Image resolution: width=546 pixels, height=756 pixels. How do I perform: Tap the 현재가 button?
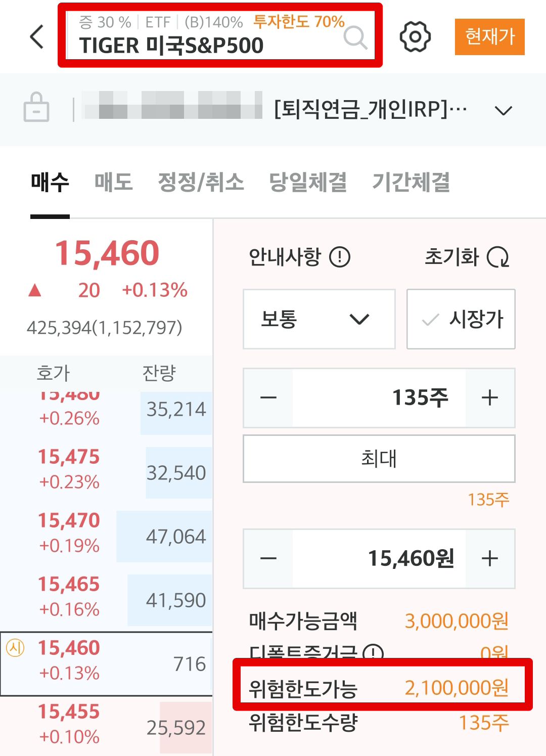(x=489, y=36)
